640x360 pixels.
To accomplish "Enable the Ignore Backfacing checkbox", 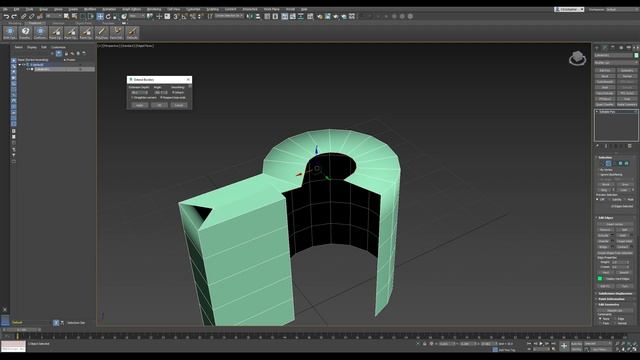I will [599, 175].
